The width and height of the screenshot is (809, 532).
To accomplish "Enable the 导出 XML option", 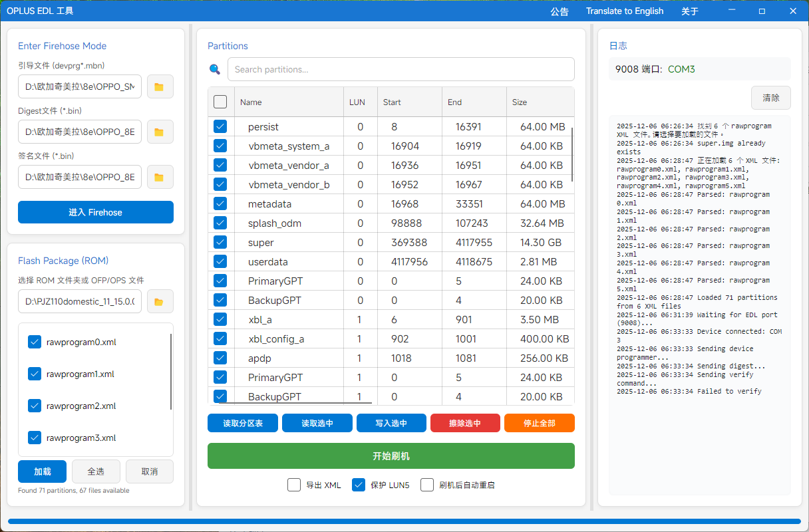I will (294, 485).
